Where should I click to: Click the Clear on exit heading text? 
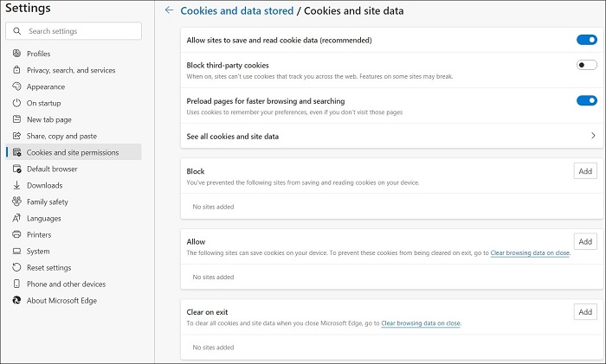pyautogui.click(x=207, y=312)
